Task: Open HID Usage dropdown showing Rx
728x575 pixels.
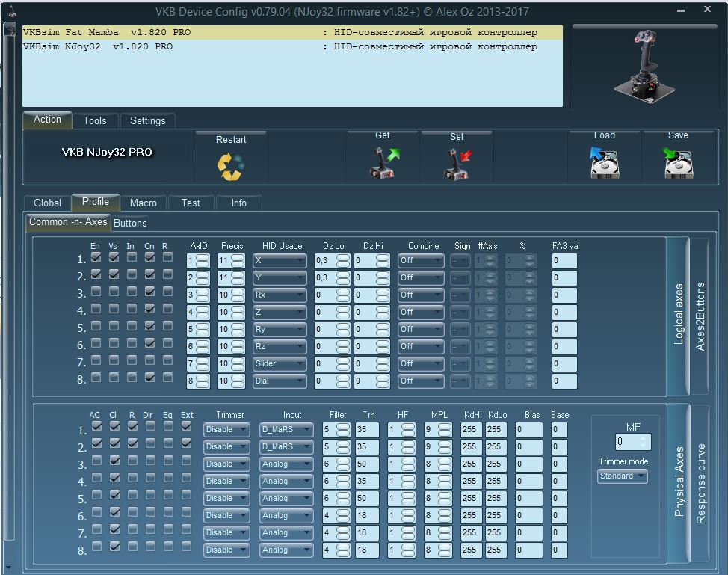Action: [x=280, y=295]
